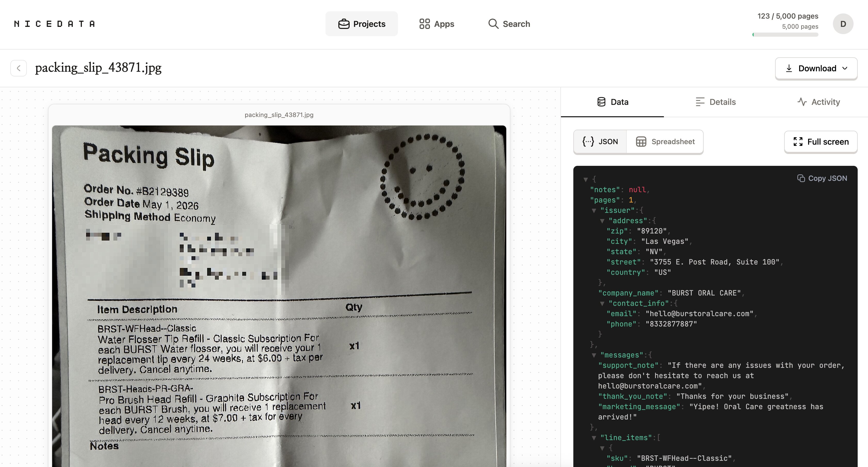
Task: Open the user avatar D
Action: coord(843,24)
